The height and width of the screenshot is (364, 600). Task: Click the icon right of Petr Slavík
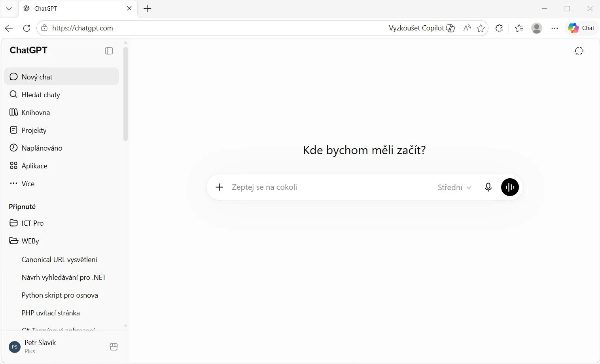(x=114, y=347)
